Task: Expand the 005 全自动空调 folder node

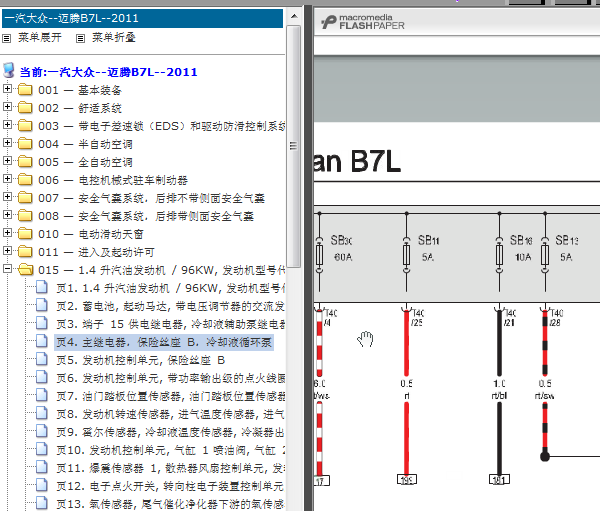Action: point(7,161)
